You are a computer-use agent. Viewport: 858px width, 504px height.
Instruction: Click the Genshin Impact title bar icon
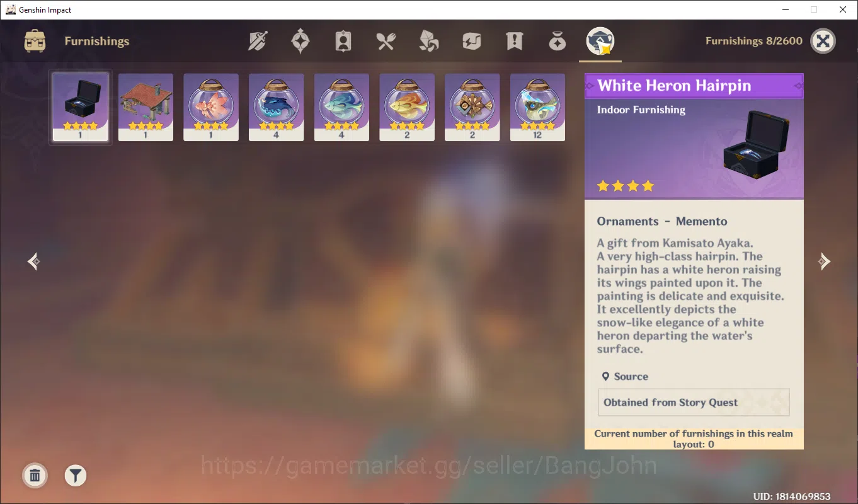(x=11, y=9)
